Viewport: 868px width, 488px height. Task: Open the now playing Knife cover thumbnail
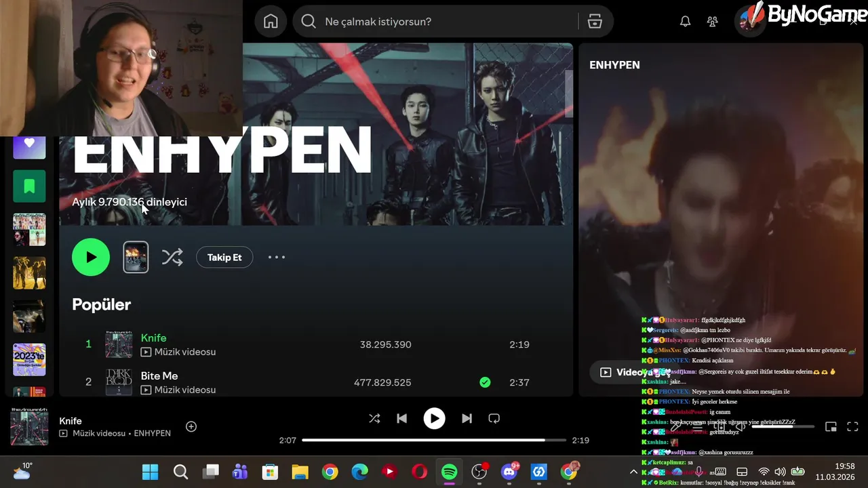[x=29, y=426]
